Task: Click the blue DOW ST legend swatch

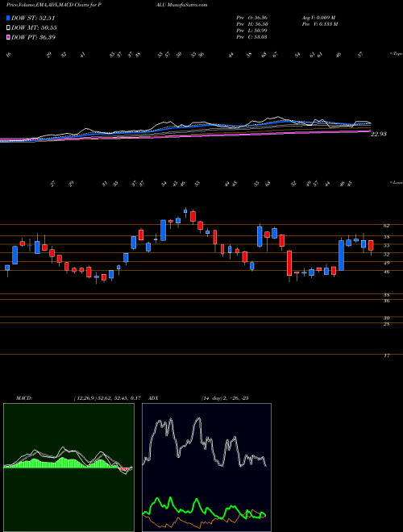Action: (x=8, y=18)
